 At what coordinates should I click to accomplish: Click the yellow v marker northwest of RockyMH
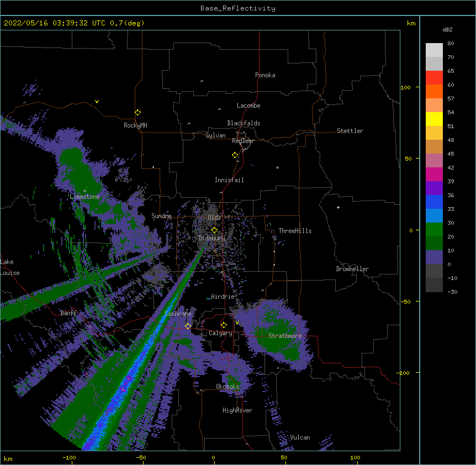coord(97,102)
